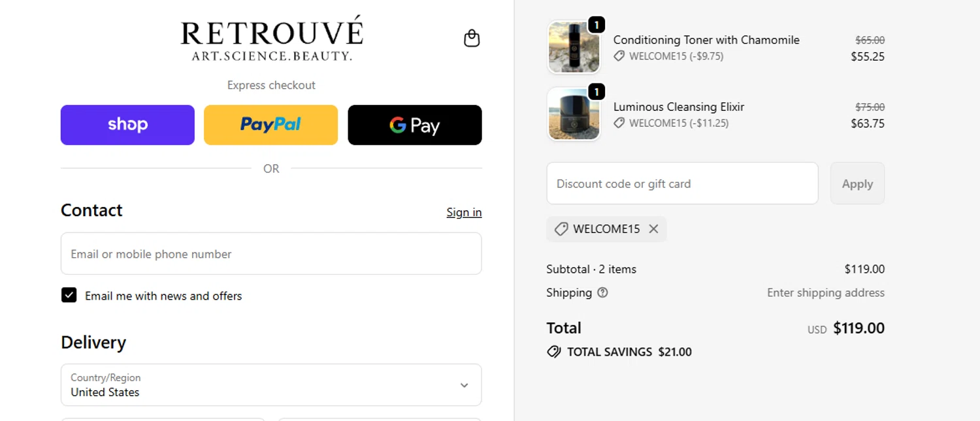
Task: Click the Enter shipping address text
Action: click(x=826, y=292)
